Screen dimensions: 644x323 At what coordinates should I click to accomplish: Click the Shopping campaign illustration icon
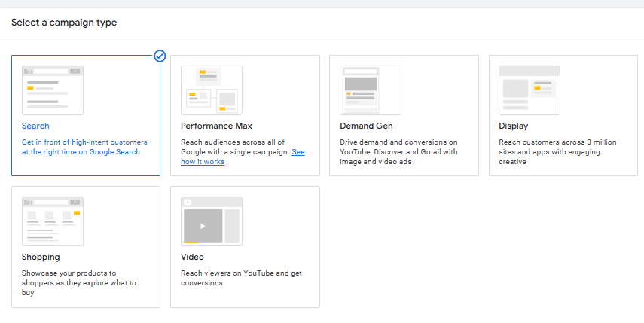(x=53, y=221)
